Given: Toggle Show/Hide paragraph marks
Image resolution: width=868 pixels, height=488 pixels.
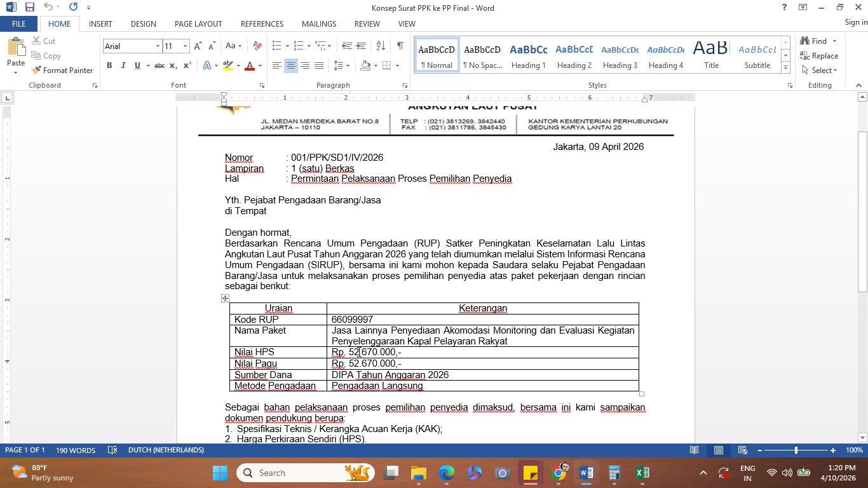Looking at the screenshot, I should click(x=400, y=46).
